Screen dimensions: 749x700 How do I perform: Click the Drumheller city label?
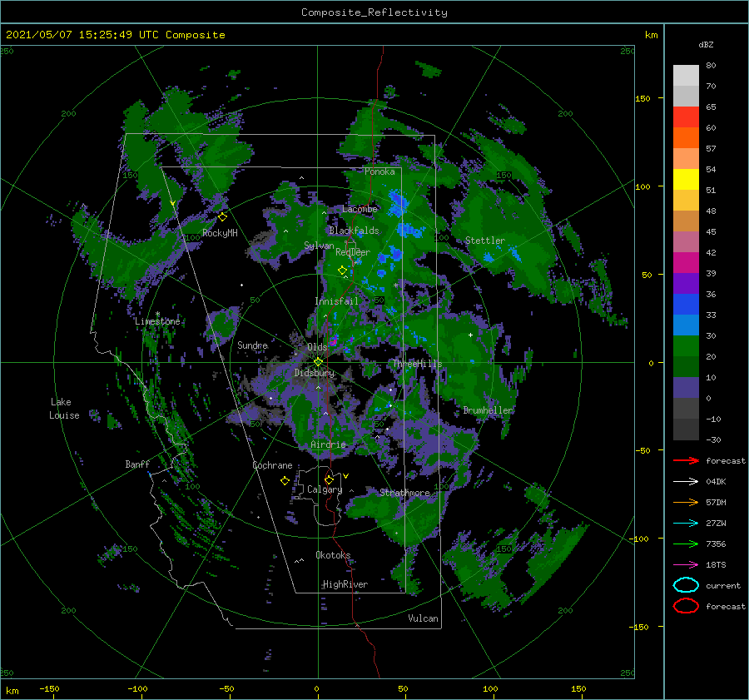coord(488,410)
